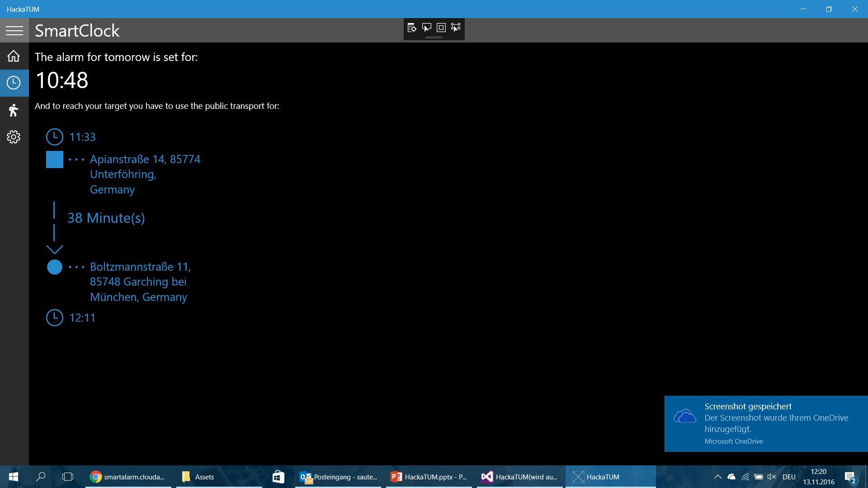Screen dimensions: 868x488
Task: Open the Action Center notifications icon
Action: point(850,477)
